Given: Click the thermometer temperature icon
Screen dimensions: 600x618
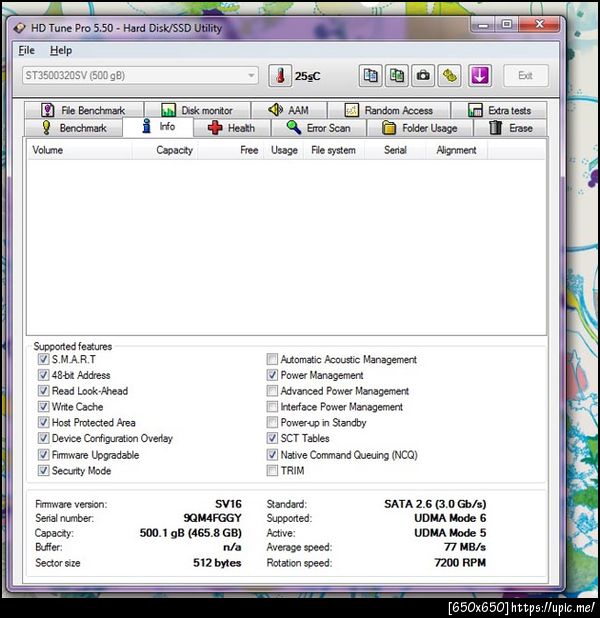Looking at the screenshot, I should [280, 75].
